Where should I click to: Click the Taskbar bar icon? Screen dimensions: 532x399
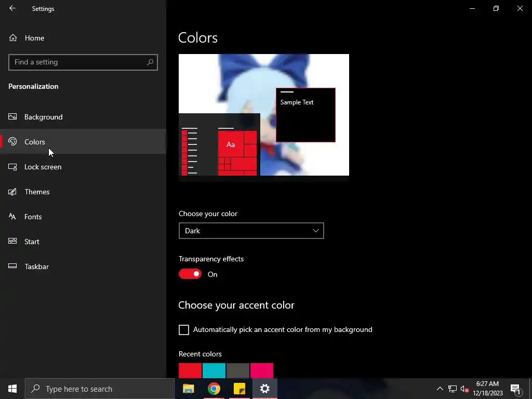(x=12, y=266)
